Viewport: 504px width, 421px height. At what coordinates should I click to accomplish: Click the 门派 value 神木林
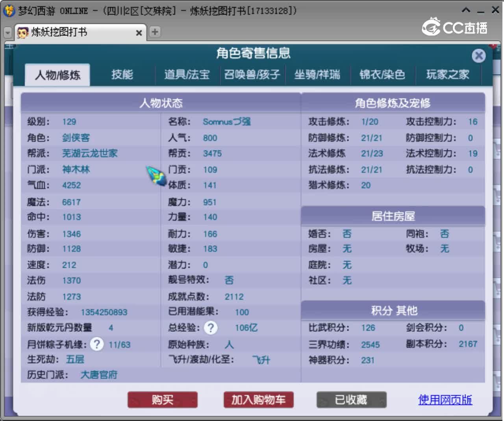(76, 170)
